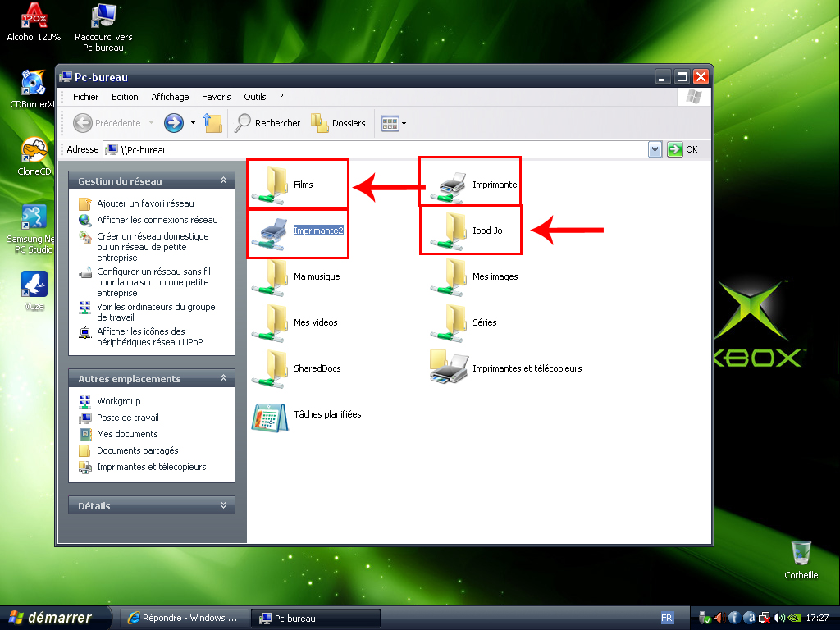840x630 pixels.
Task: Click the OK go button
Action: [x=682, y=149]
